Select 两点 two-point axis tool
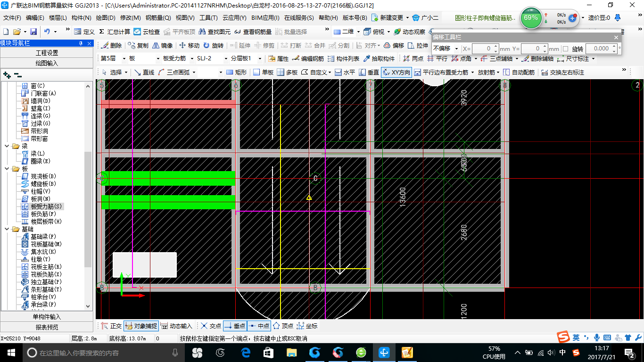644x362 pixels. pyautogui.click(x=413, y=59)
